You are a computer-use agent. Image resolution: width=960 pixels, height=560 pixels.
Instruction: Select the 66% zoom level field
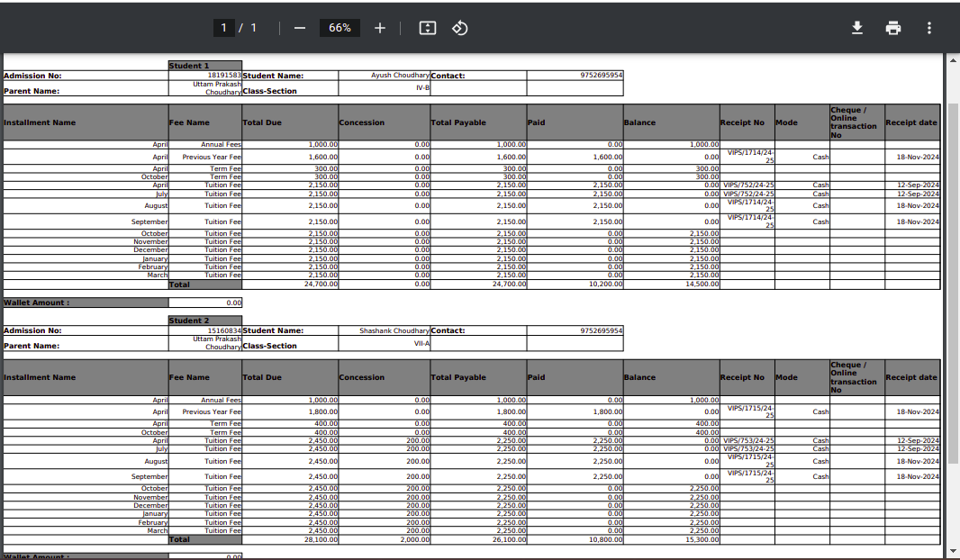click(340, 28)
